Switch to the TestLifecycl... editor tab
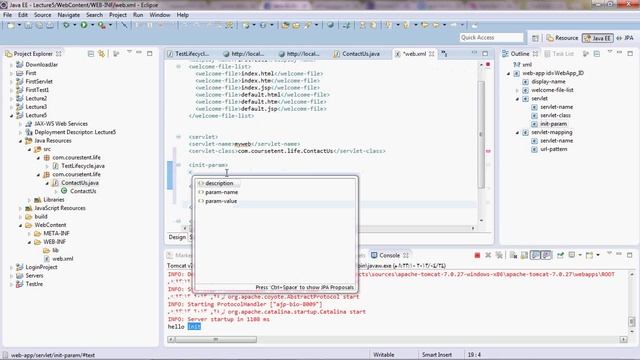Image resolution: width=640 pixels, height=360 pixels. tap(188, 54)
